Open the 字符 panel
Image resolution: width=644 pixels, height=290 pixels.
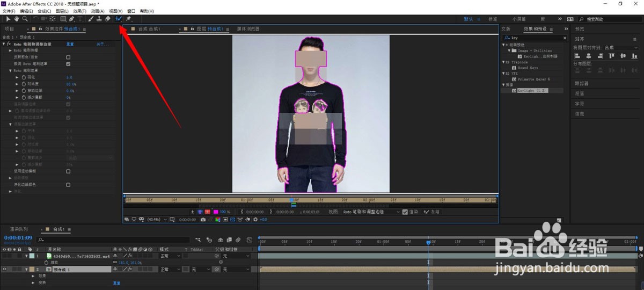coord(580,104)
